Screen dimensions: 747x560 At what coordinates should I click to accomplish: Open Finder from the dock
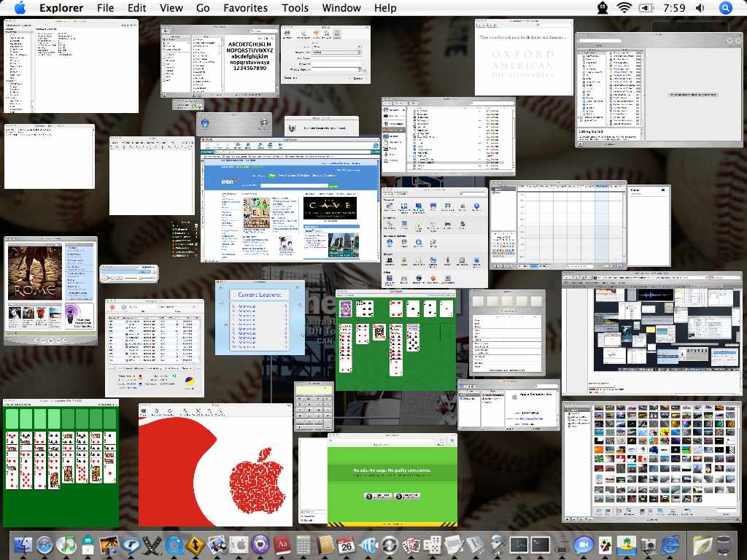click(23, 545)
